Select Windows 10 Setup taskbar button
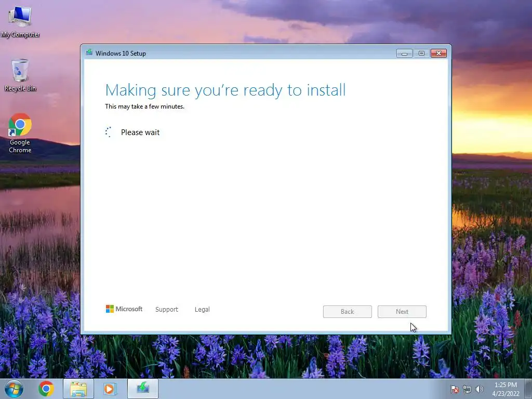The height and width of the screenshot is (399, 532). click(143, 389)
